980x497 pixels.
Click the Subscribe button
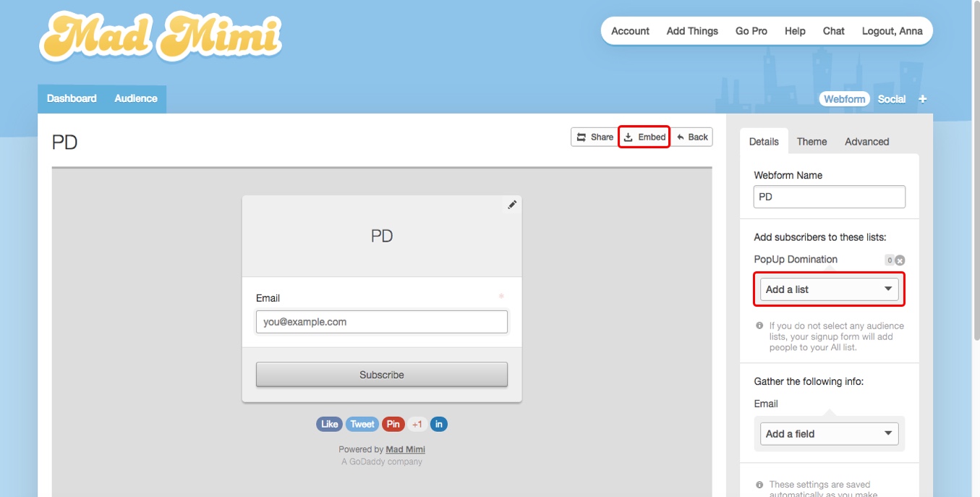[x=382, y=375]
